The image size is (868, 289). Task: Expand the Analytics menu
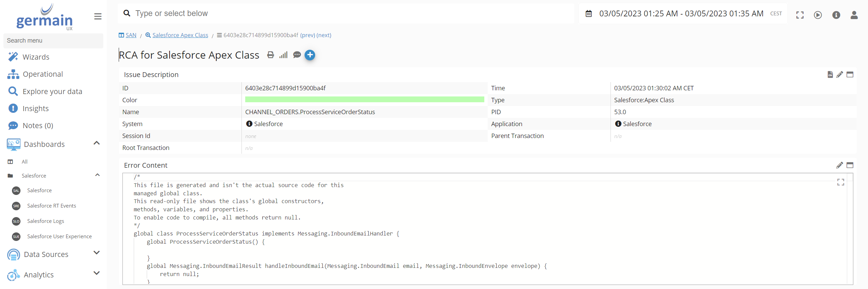point(97,273)
